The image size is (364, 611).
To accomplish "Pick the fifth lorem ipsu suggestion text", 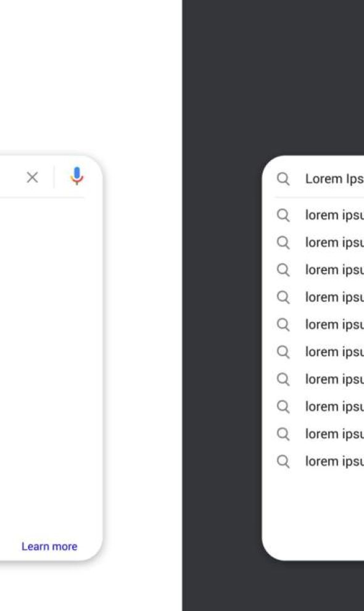I will 334,324.
